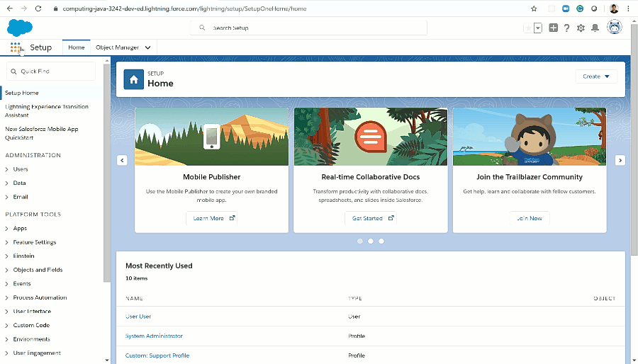This screenshot has width=638, height=364.
Task: Open the help question mark icon
Action: point(566,28)
